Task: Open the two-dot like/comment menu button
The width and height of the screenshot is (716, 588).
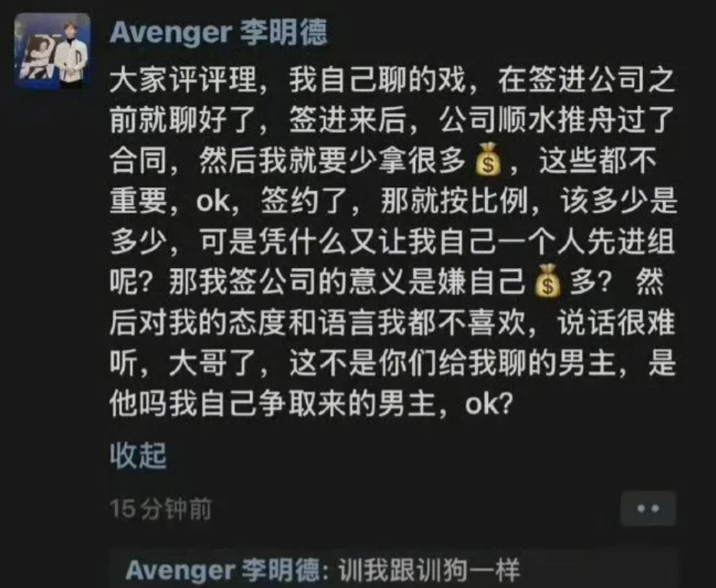Action: [648, 508]
